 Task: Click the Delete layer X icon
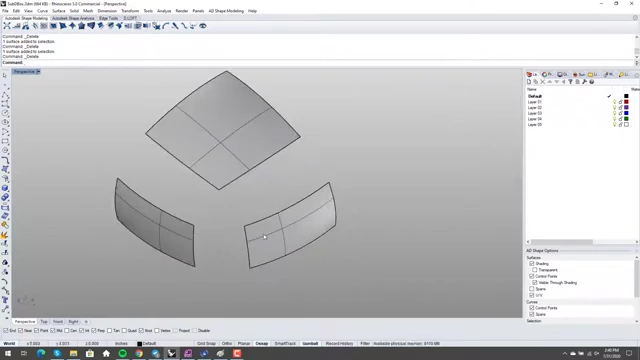[x=542, y=82]
